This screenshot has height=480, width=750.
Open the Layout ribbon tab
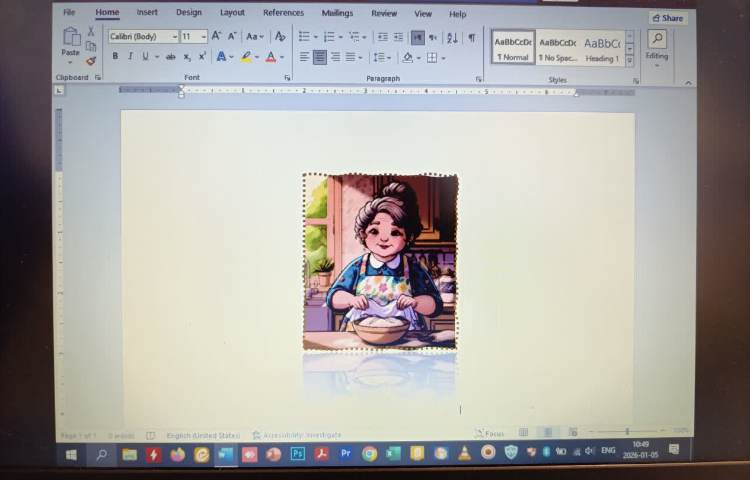[232, 13]
